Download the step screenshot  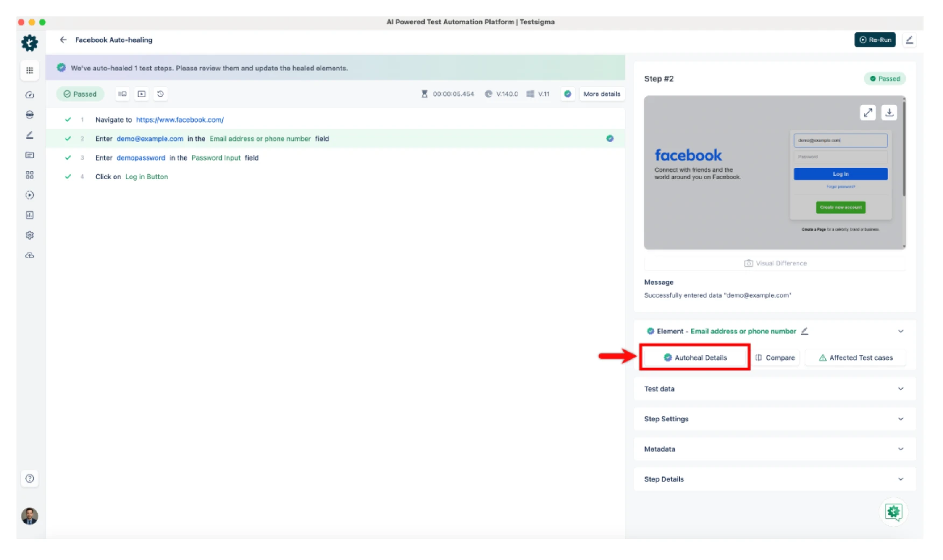click(x=889, y=112)
